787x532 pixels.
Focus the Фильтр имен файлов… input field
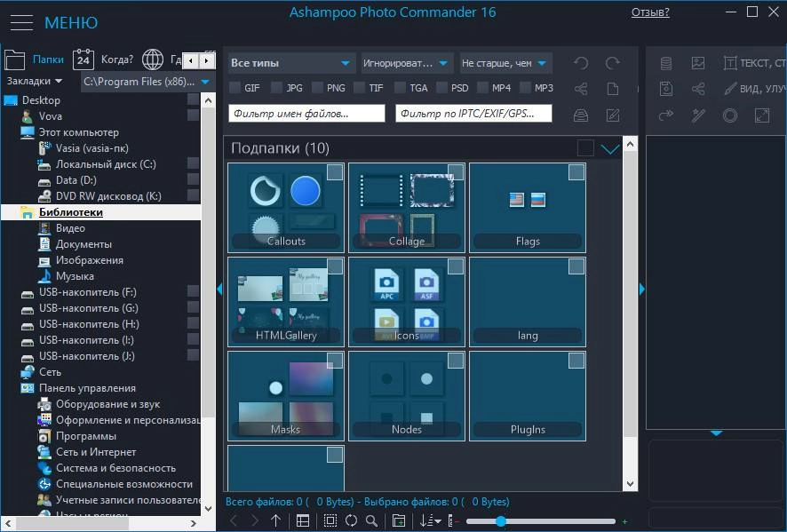click(x=306, y=114)
